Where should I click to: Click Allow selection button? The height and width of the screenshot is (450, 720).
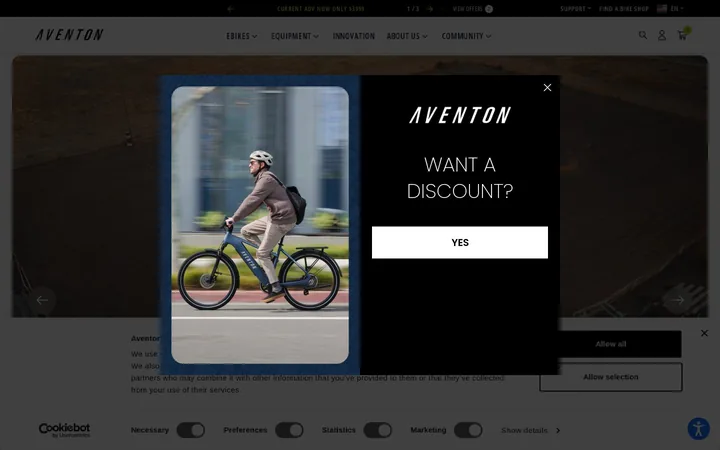click(x=610, y=377)
